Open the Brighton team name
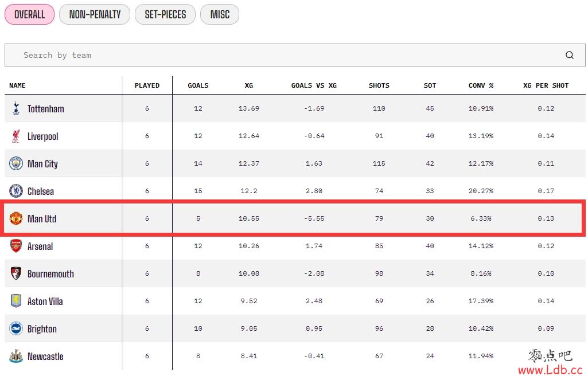This screenshot has height=376, width=588. 42,329
